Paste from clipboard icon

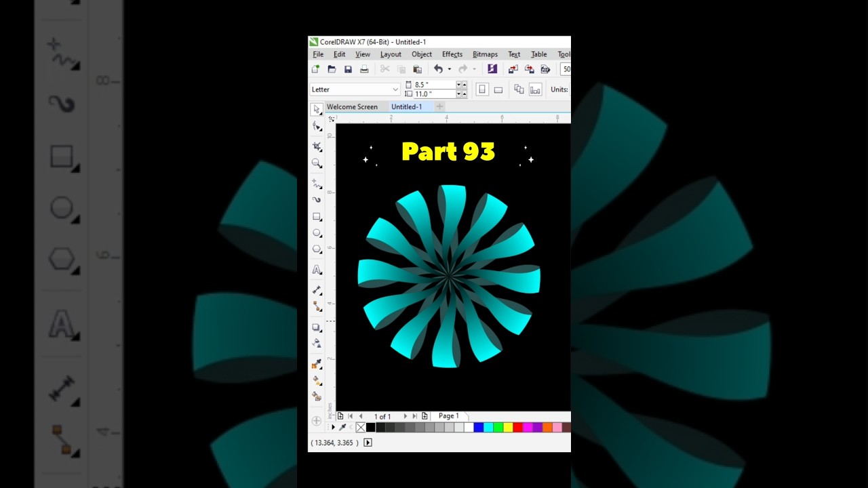tap(418, 69)
